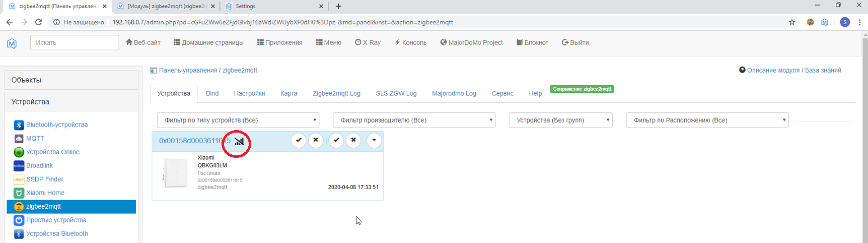Screen dimensions: 868x243
Task: Open the manufacturer filter dropdown
Action: pos(414,120)
